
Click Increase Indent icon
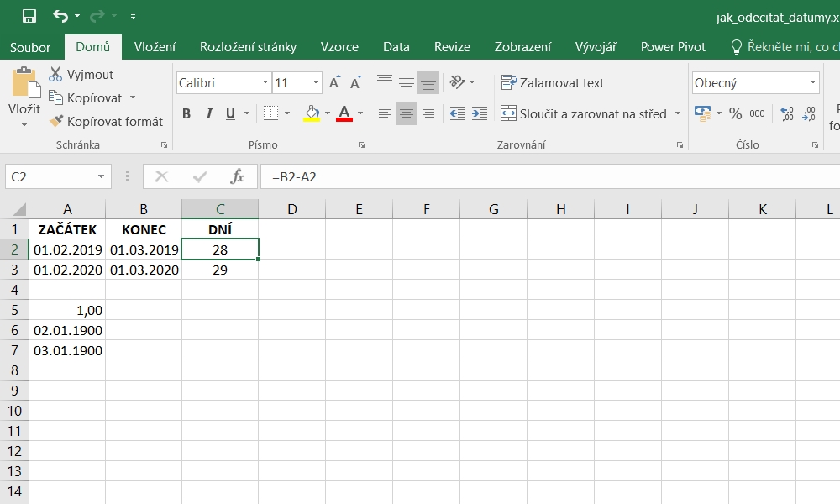[480, 113]
